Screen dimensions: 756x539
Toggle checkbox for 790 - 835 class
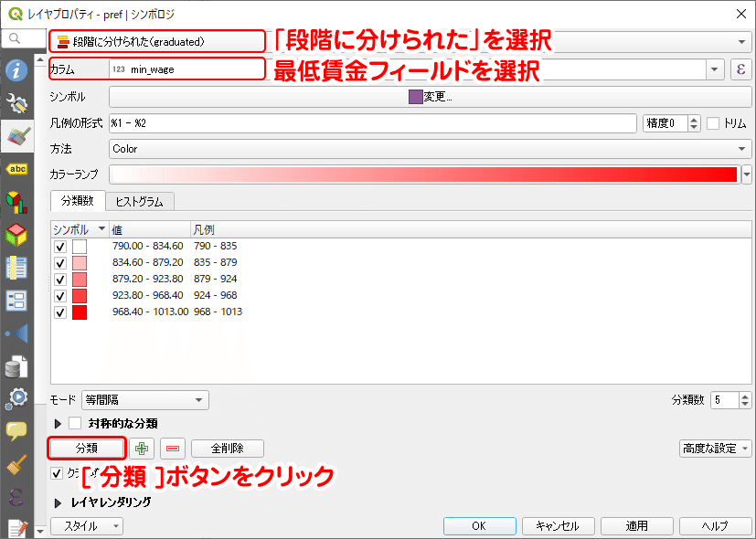[59, 247]
